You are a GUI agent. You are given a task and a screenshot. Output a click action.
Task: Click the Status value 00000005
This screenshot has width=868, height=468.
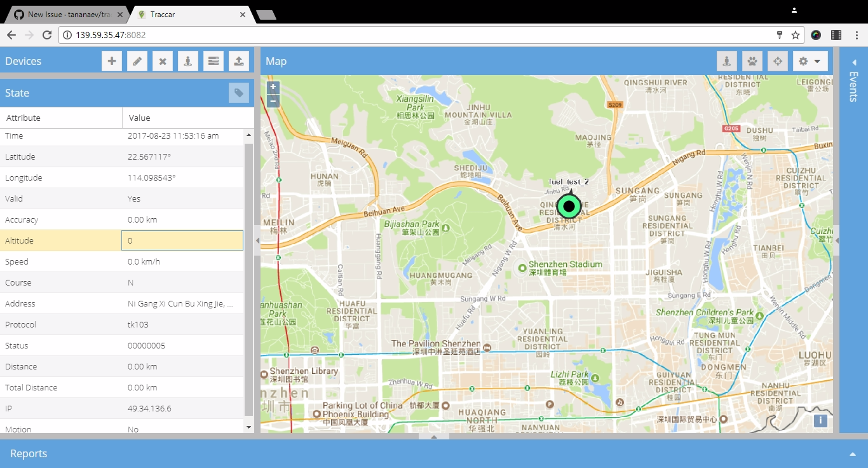pyautogui.click(x=146, y=345)
